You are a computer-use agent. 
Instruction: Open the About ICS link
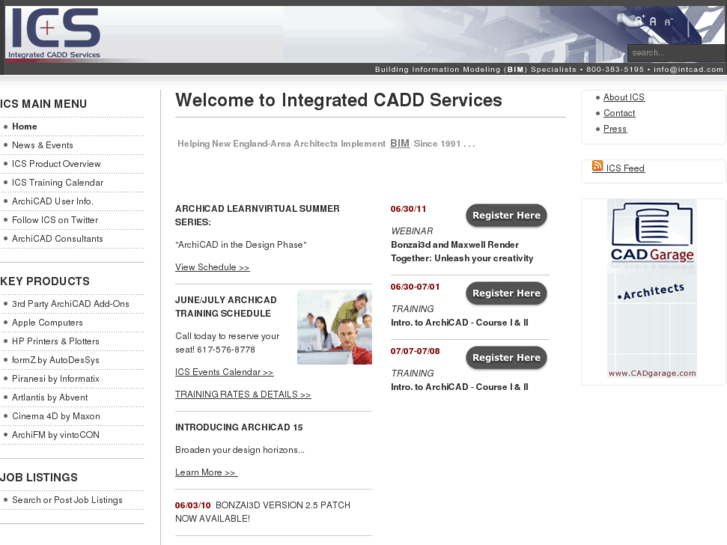[624, 97]
